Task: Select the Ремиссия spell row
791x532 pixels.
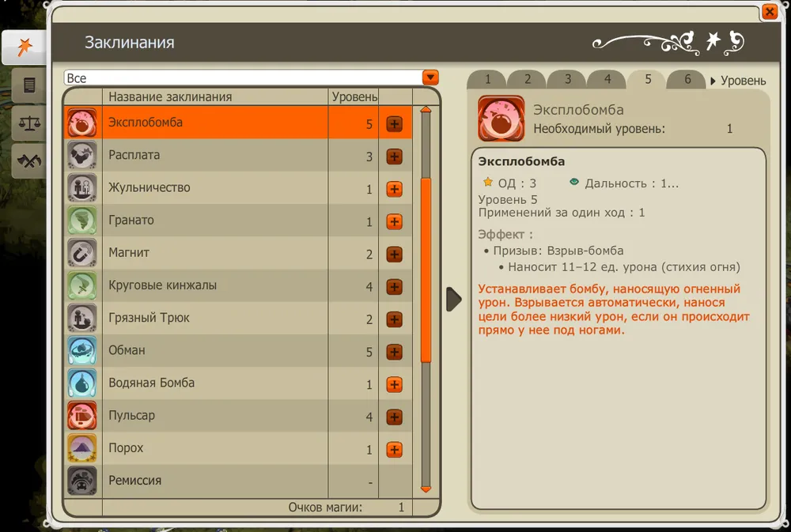Action: pos(238,481)
